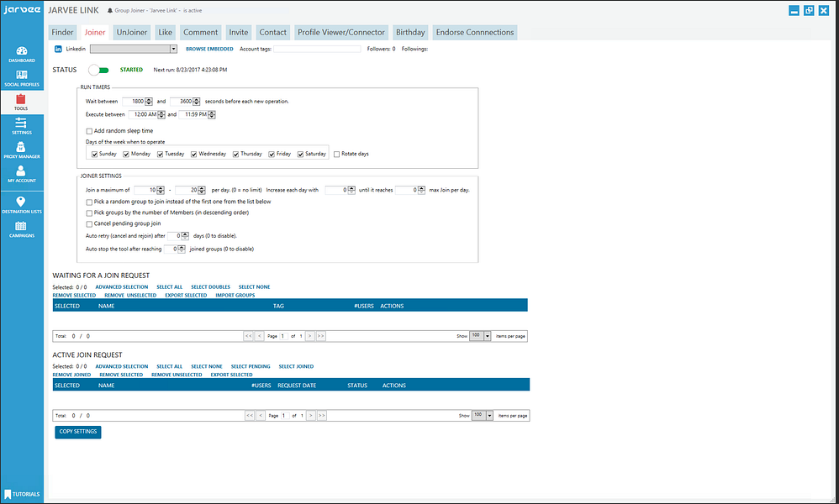839x504 pixels.
Task: Open Settings from the sidebar
Action: coord(21,126)
